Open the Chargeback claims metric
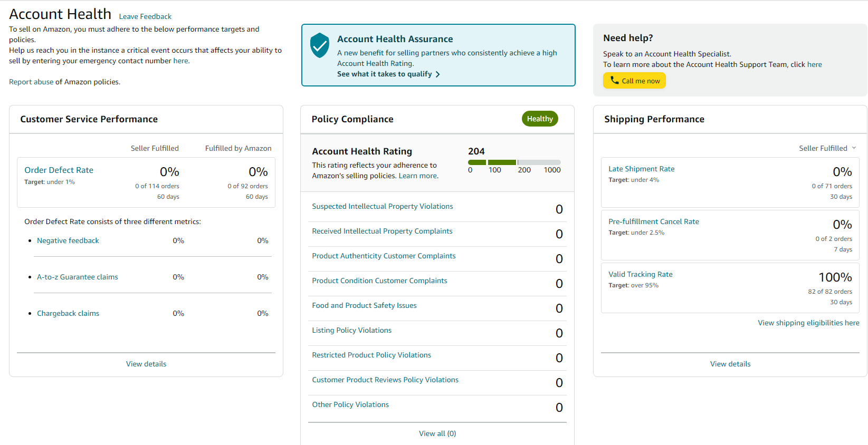The image size is (868, 445). coord(68,313)
